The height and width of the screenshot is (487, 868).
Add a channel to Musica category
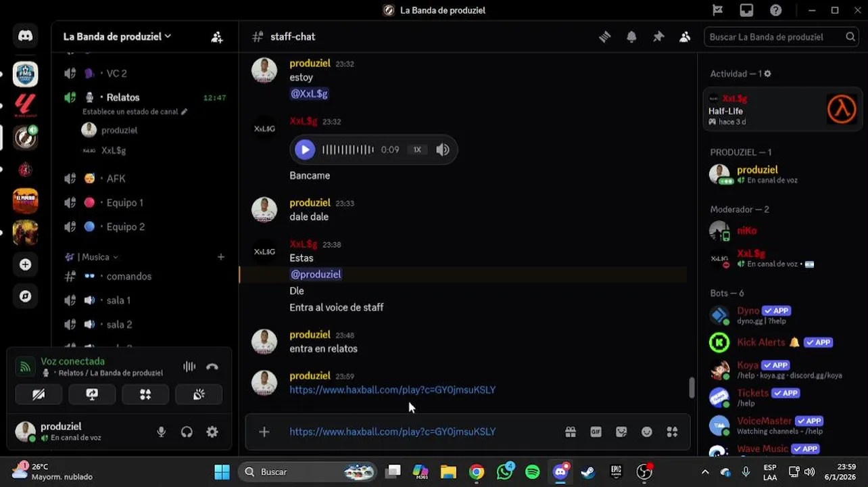220,257
